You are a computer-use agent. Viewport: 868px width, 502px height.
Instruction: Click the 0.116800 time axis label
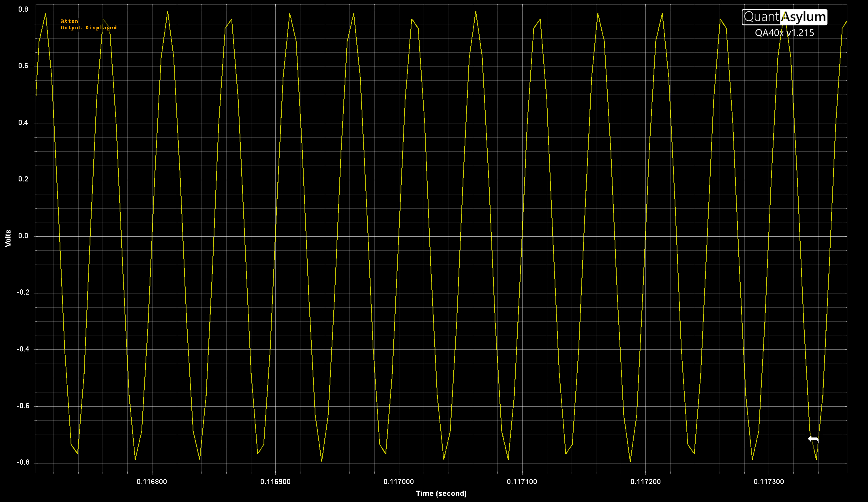tap(152, 482)
